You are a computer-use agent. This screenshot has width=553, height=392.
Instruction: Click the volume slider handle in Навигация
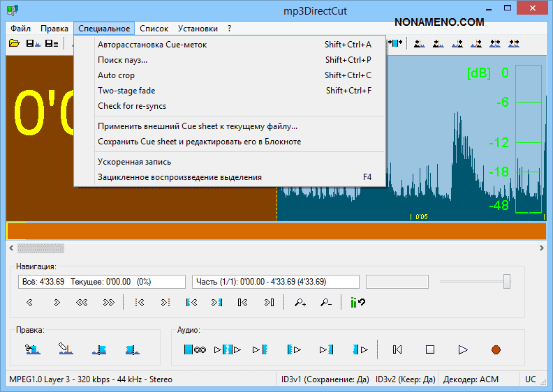507,281
